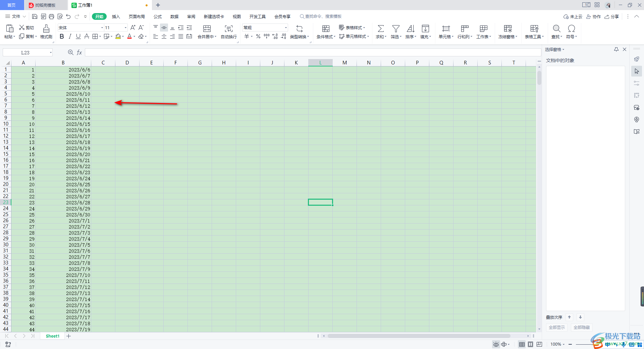Add a new worksheet with plus button
Viewport: 644px width, 349px height.
(69, 336)
